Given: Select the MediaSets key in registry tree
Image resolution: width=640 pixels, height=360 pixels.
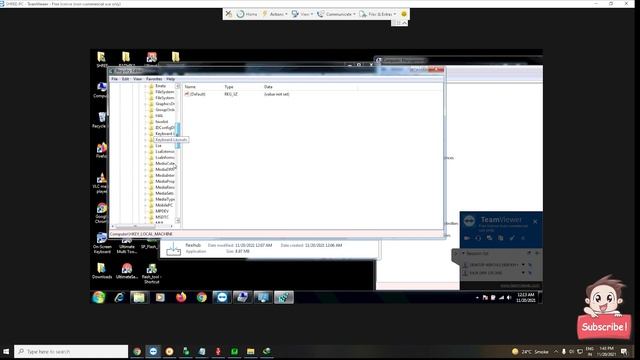Looking at the screenshot, I should click(x=161, y=193).
